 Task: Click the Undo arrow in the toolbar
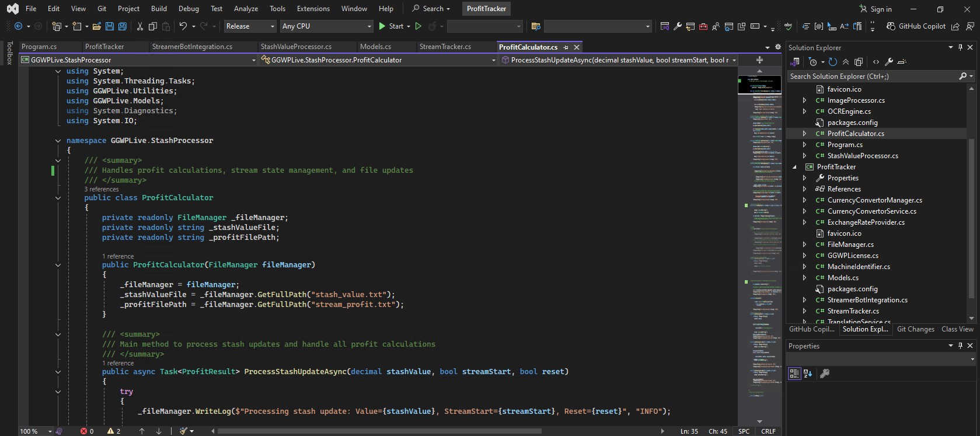pyautogui.click(x=183, y=26)
